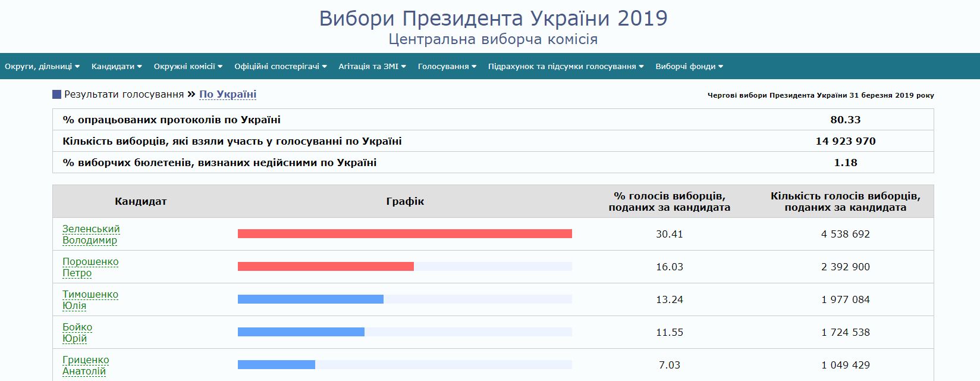The image size is (980, 381).
Task: Click Zelensky's red vote bar
Action: [404, 234]
